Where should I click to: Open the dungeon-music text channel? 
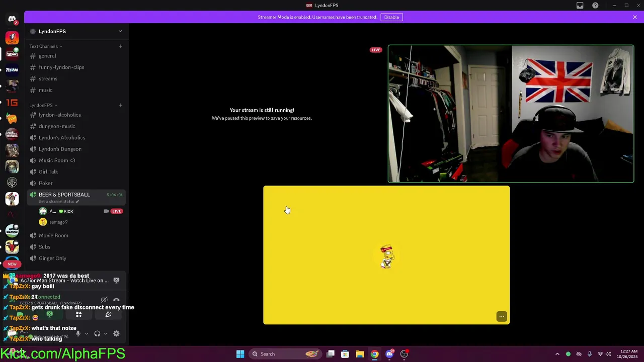pyautogui.click(x=76, y=126)
